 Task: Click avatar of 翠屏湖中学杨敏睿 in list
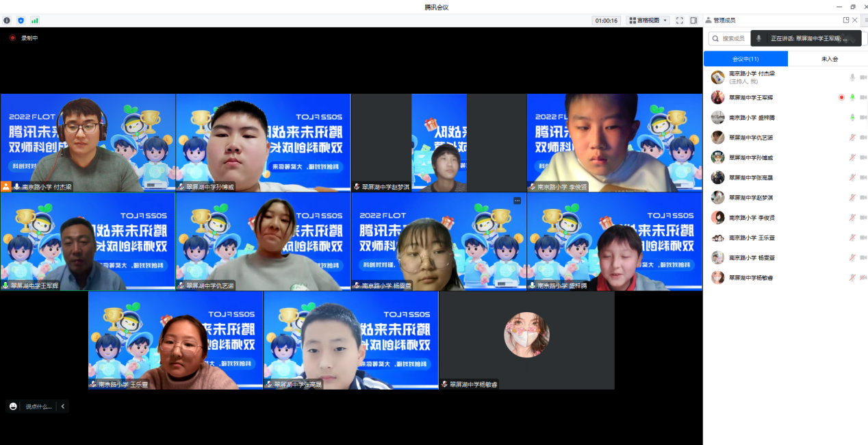[x=717, y=277]
